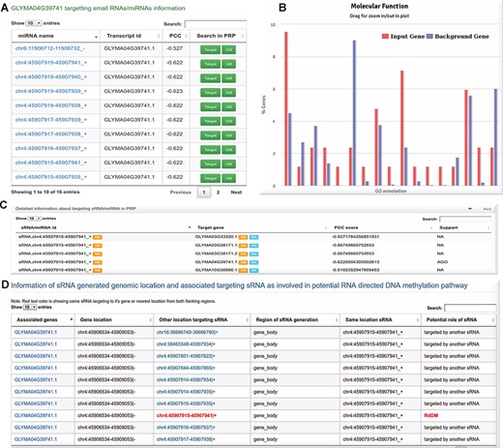Sort by Other location targeting sRNA arrow
This screenshot has width=503, height=448.
tap(248, 320)
